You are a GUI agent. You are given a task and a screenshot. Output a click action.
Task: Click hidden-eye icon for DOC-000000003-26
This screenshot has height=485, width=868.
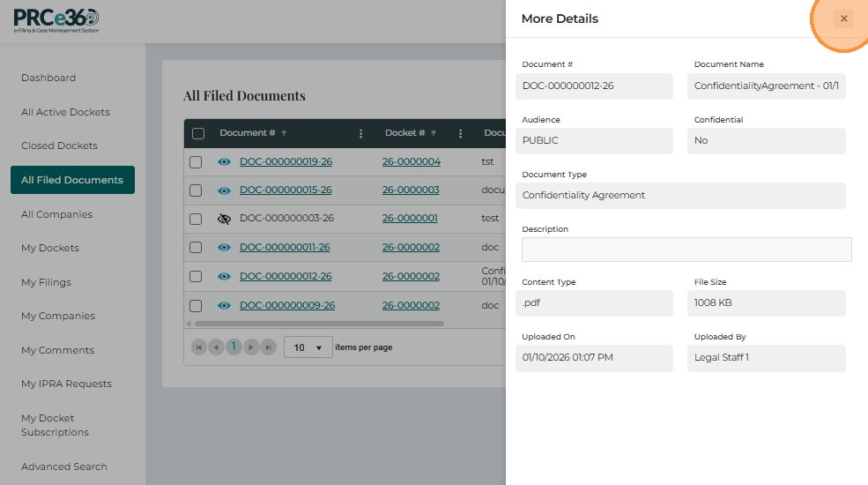[224, 219]
